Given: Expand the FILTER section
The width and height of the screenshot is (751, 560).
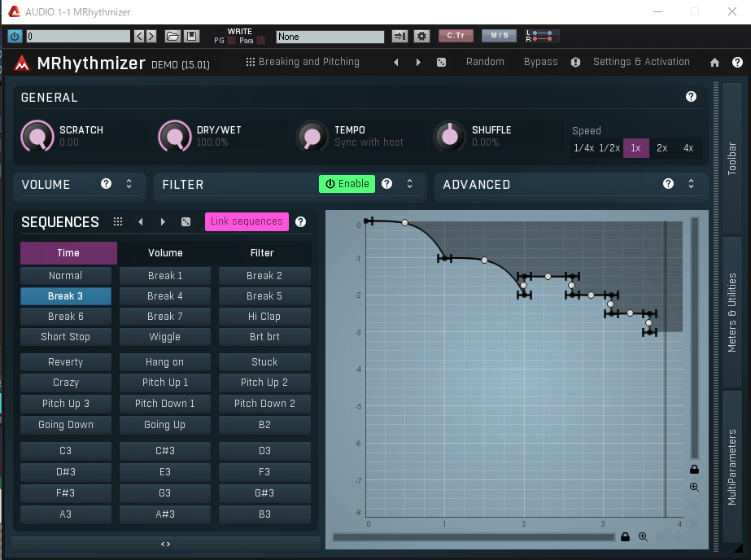Looking at the screenshot, I should tap(409, 184).
